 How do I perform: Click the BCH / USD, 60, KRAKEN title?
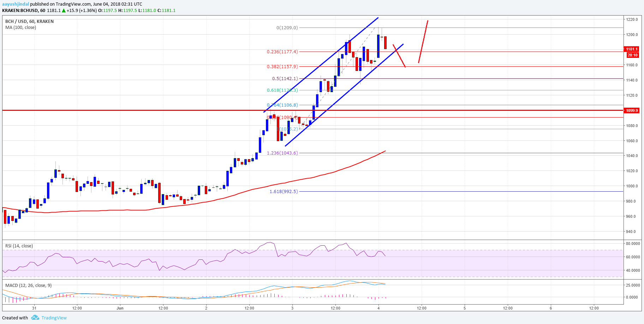[30, 21]
